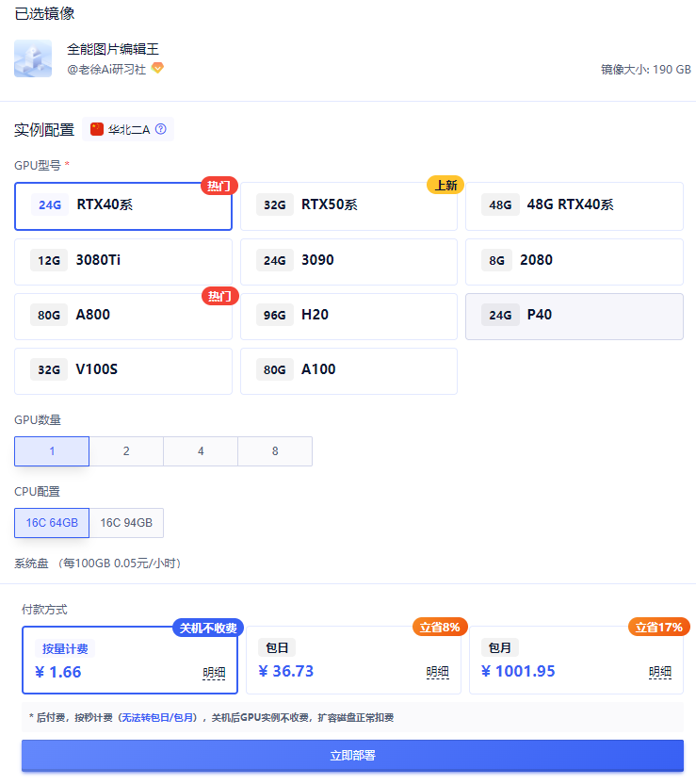The width and height of the screenshot is (696, 784).
Task: Select the A800 80G GPU option
Action: [x=122, y=316]
